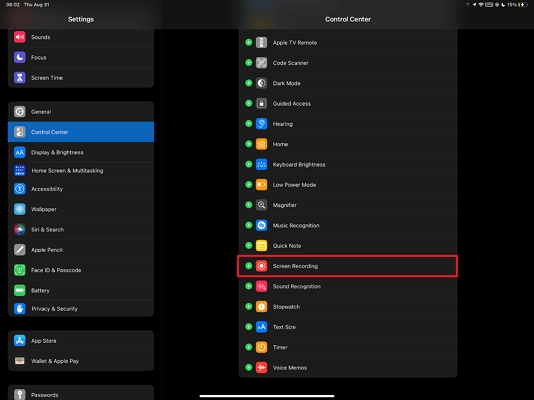Open Passwords settings
The image size is (534, 400).
point(81,394)
